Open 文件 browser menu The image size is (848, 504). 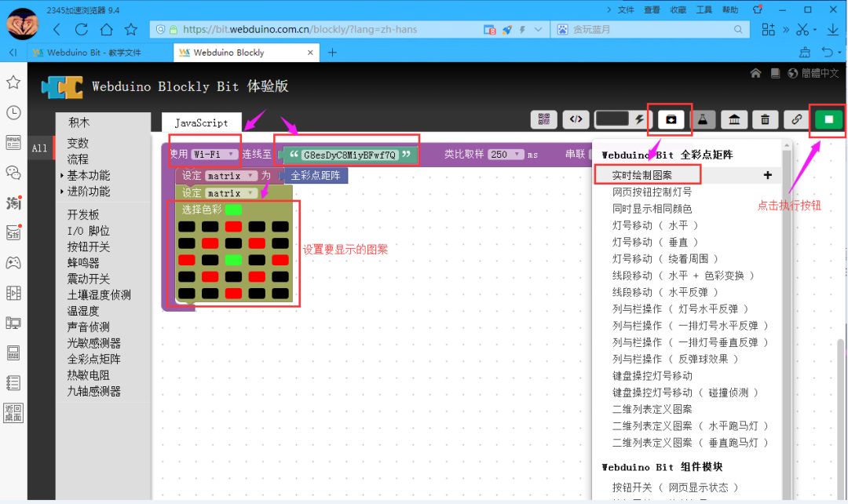[626, 9]
